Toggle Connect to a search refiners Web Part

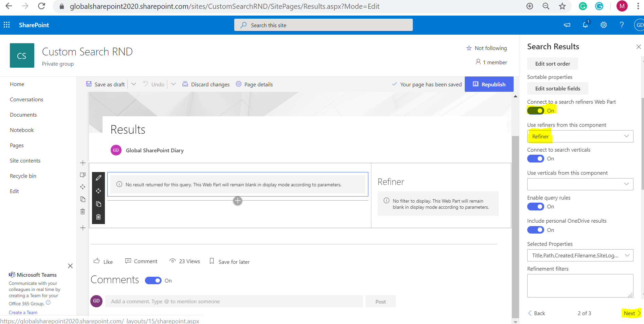coord(536,110)
